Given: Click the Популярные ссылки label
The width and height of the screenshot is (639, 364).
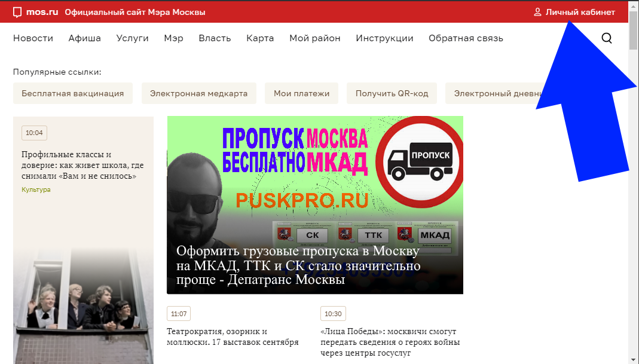Looking at the screenshot, I should coord(57,72).
